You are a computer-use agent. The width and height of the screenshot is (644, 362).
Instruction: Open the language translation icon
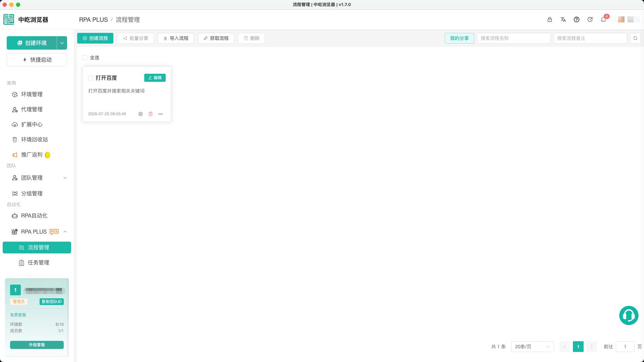point(563,20)
